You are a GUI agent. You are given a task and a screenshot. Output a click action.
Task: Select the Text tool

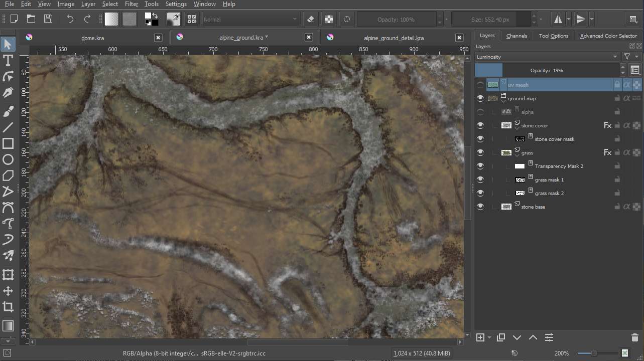[8, 61]
